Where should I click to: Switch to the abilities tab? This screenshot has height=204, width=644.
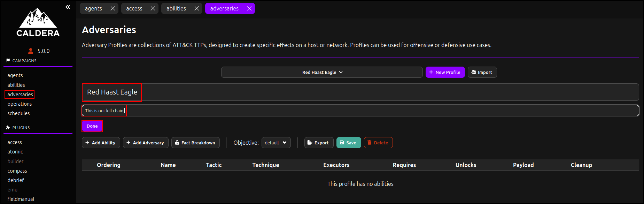click(x=176, y=8)
